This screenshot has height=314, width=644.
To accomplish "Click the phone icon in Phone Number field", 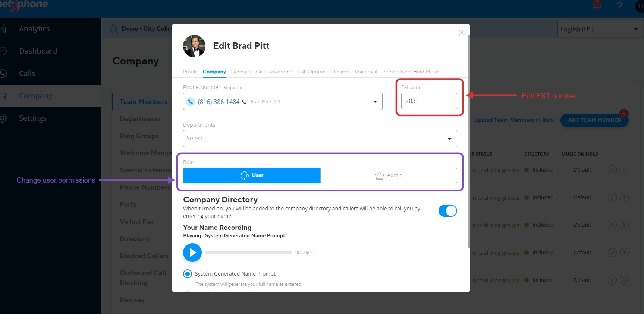I will 191,102.
